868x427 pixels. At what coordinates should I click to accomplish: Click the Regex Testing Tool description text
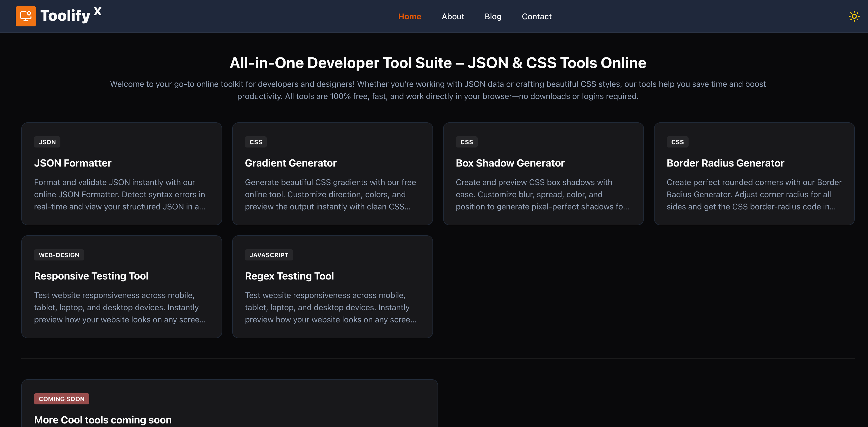coord(330,307)
